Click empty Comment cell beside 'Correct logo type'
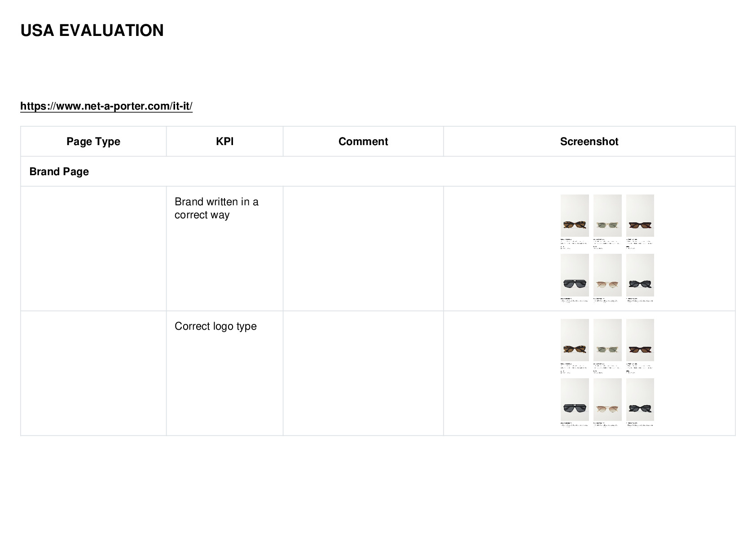The height and width of the screenshot is (535, 756). pos(363,373)
